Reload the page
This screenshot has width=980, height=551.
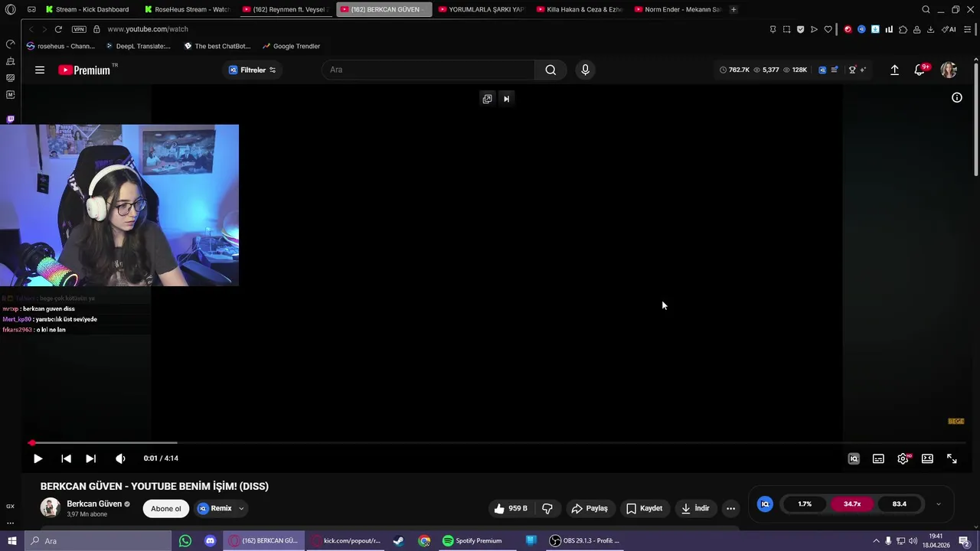point(58,29)
